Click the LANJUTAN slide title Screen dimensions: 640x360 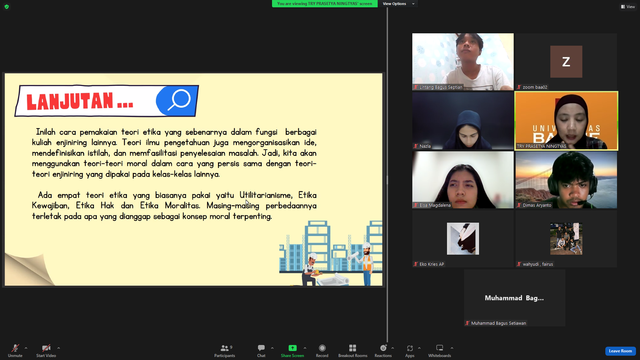point(80,101)
